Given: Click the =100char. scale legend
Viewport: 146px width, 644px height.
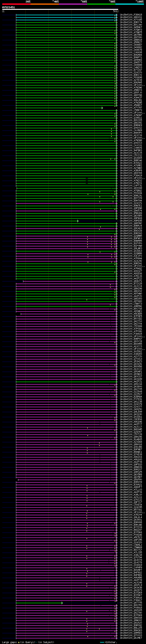Looking at the screenshot, I should tap(108, 642).
